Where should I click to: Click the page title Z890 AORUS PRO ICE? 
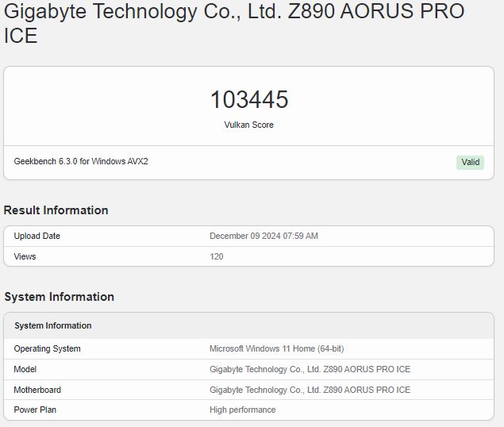[234, 22]
